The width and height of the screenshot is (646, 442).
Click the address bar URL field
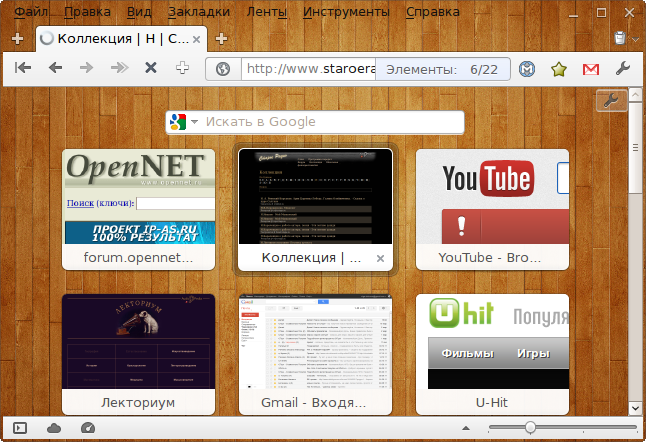coord(309,69)
